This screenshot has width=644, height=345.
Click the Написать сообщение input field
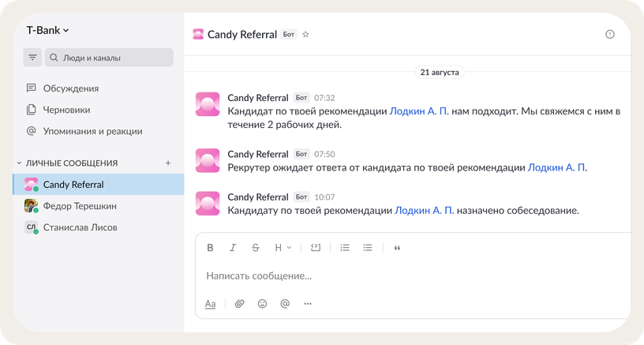pyautogui.click(x=395, y=276)
